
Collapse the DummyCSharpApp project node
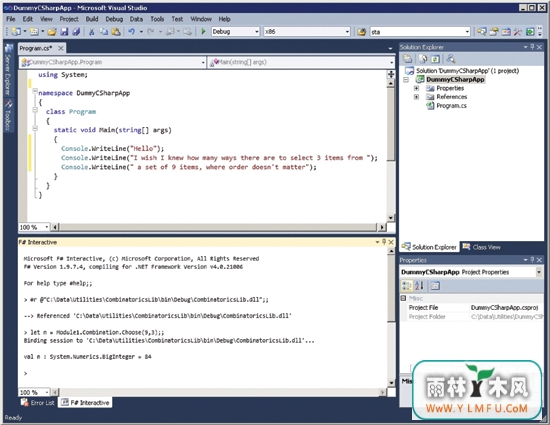coord(406,80)
